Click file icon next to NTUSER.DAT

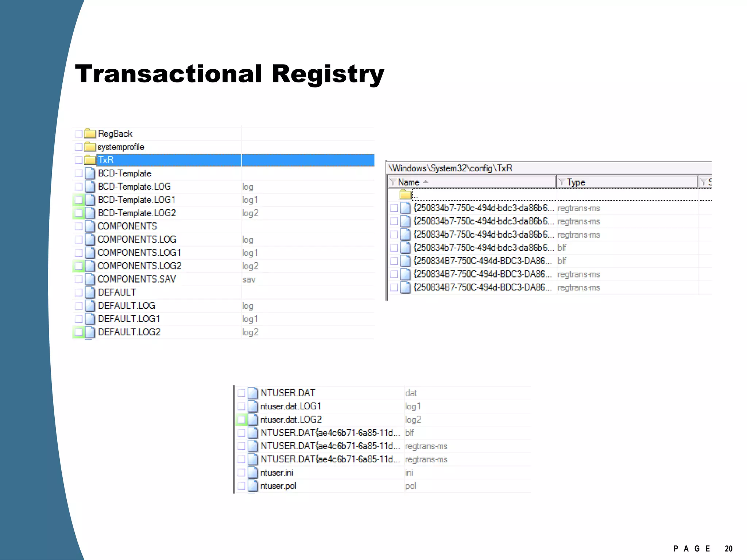click(253, 393)
